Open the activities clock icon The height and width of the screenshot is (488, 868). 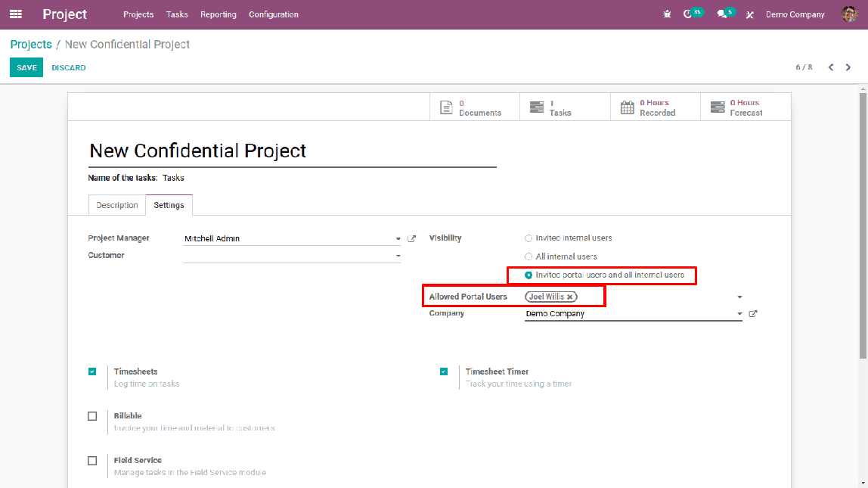coord(688,14)
